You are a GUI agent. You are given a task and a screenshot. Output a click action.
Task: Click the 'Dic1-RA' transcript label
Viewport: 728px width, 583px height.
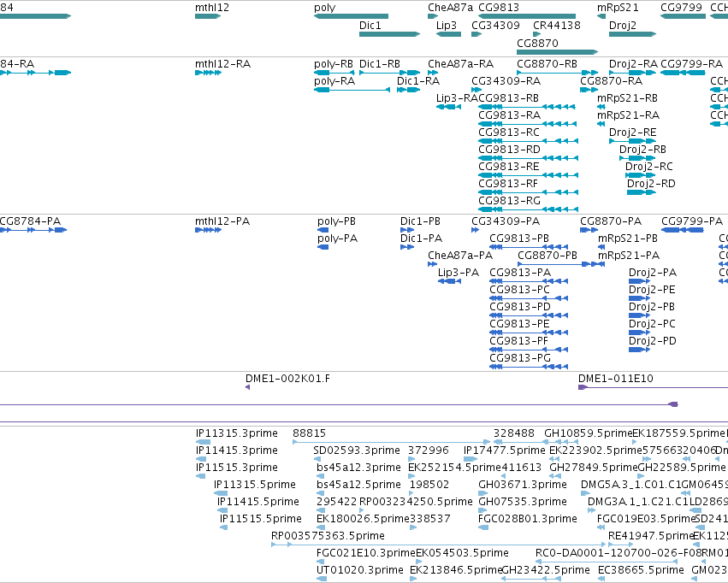[418, 80]
